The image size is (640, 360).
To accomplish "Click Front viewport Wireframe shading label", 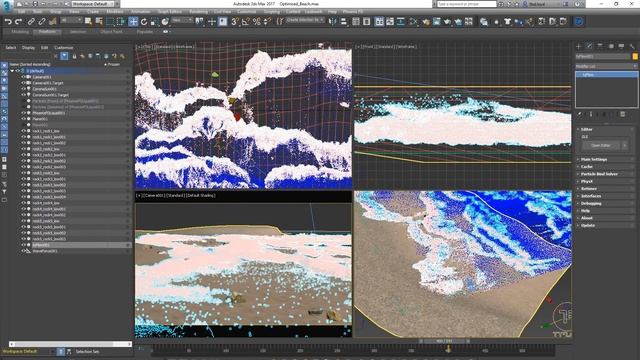I will tap(406, 47).
